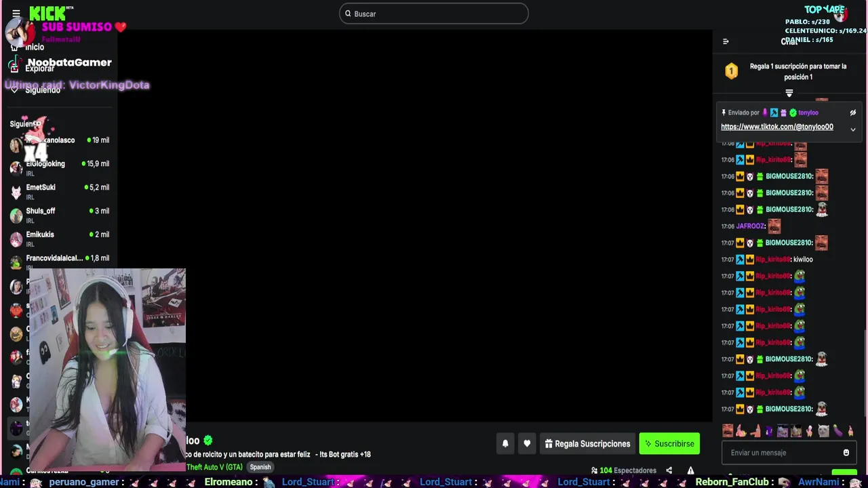868x488 pixels.
Task: Open the pinned TikTok link
Action: point(777,127)
